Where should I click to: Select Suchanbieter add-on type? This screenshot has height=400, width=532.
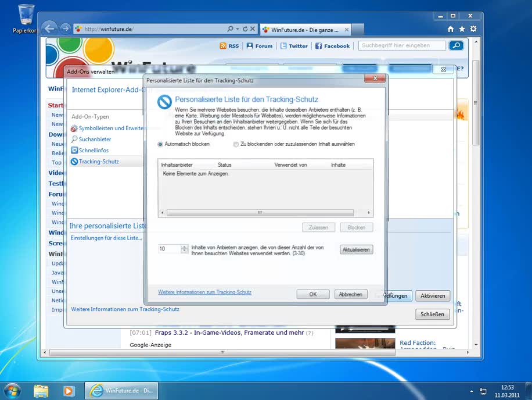point(91,139)
